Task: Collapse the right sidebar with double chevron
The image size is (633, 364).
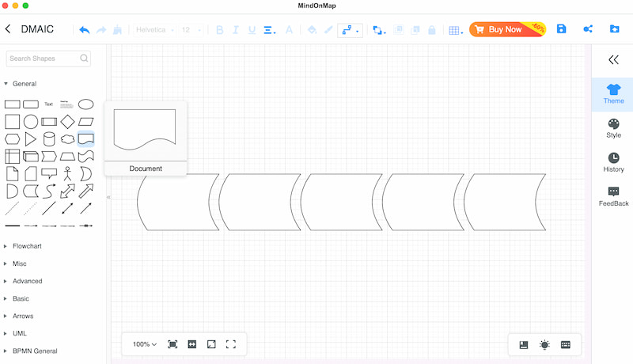Action: pyautogui.click(x=613, y=59)
